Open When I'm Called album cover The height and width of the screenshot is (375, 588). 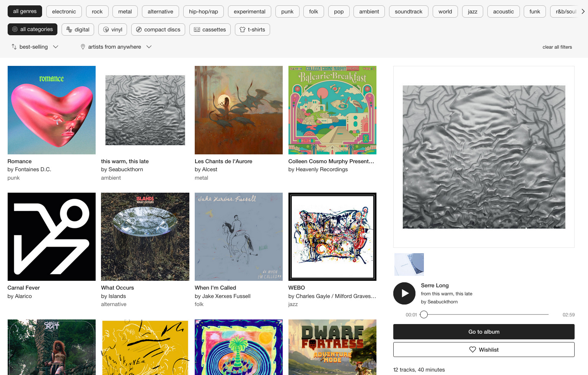(239, 237)
